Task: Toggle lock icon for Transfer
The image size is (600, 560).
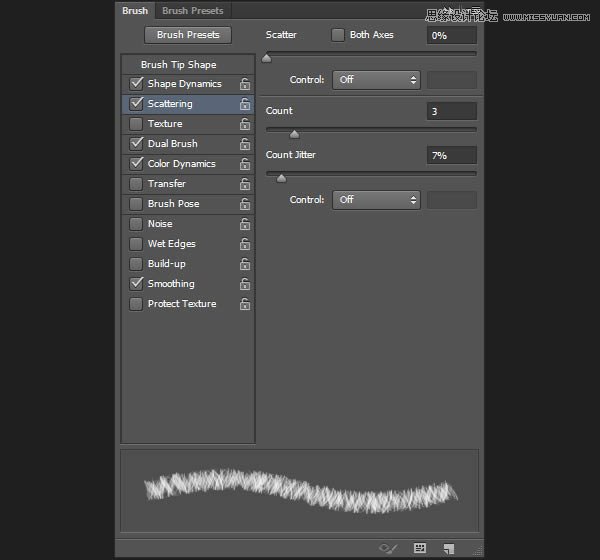Action: pos(245,184)
